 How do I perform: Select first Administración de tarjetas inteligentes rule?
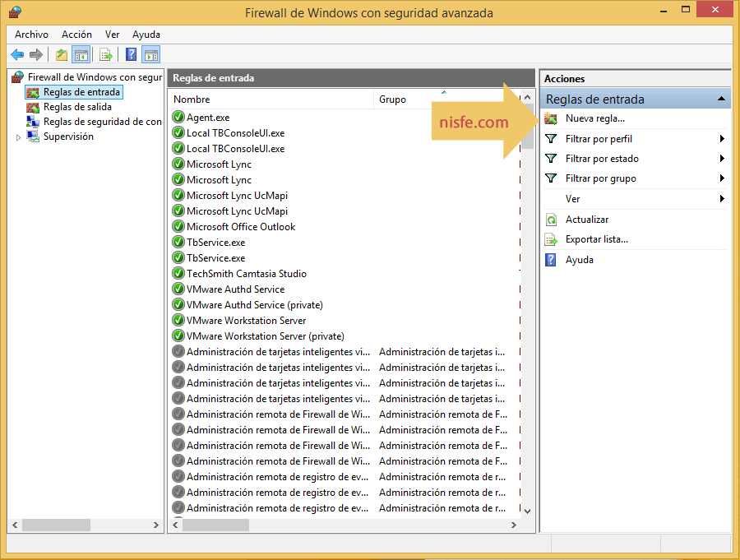(278, 352)
